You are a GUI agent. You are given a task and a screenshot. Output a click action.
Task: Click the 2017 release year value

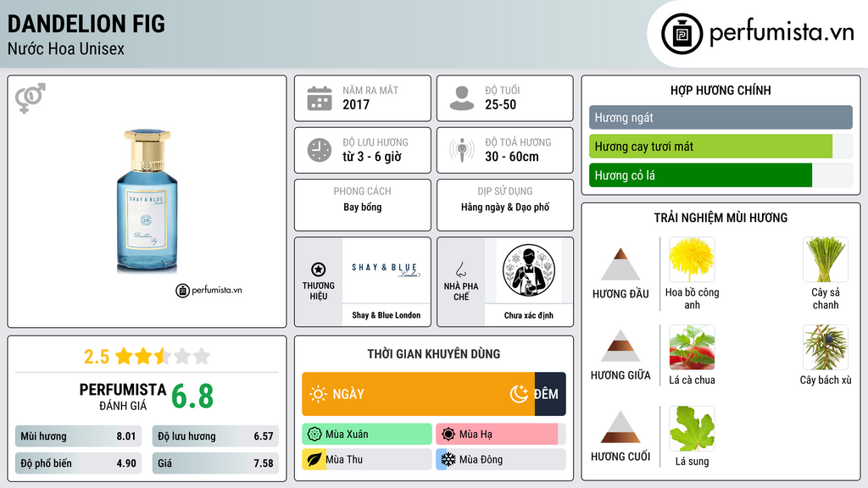click(x=356, y=104)
